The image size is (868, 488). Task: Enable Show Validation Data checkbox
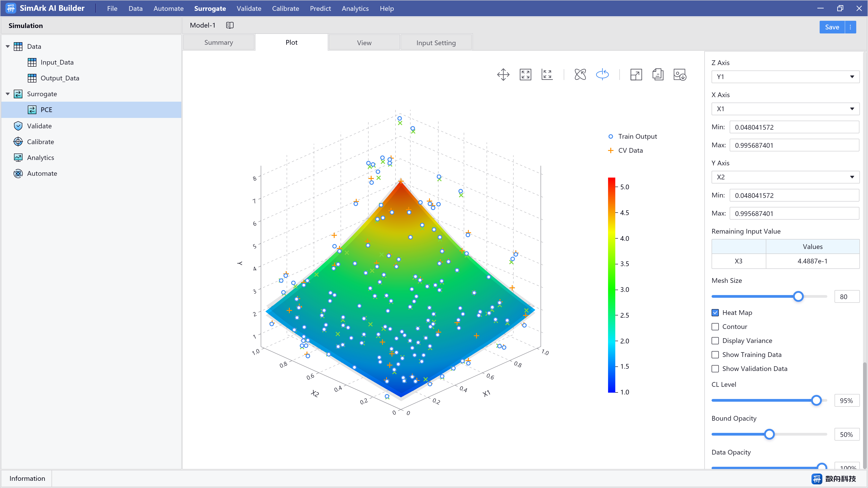[x=715, y=369]
